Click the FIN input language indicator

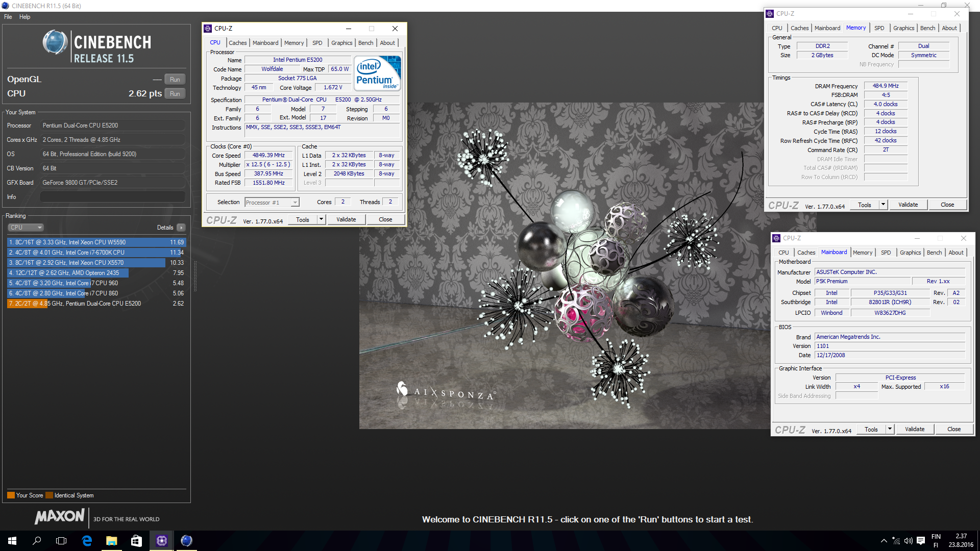(936, 541)
